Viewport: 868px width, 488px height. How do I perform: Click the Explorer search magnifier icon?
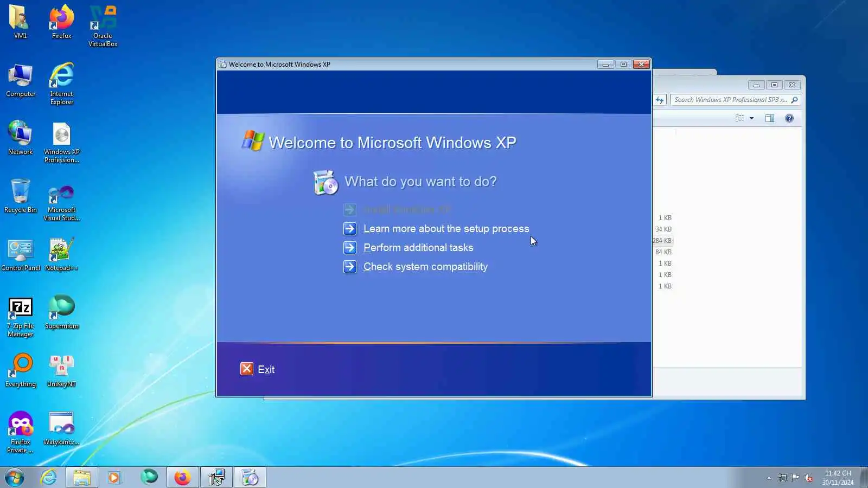coord(794,100)
